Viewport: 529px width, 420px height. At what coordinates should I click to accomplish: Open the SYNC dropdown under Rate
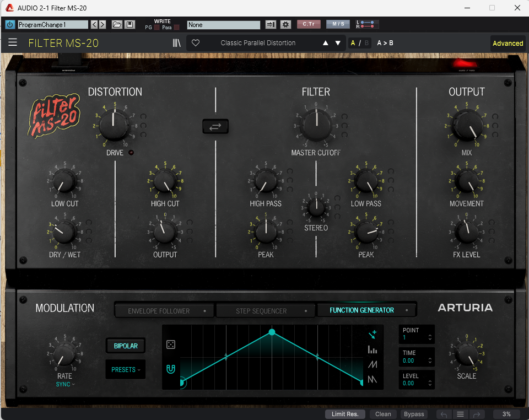(65, 384)
